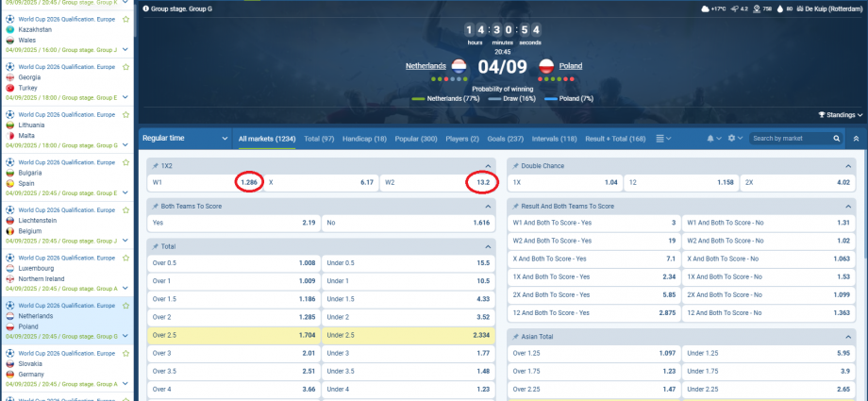Image resolution: width=868 pixels, height=401 pixels.
Task: Open the Regular time dropdown
Action: (185, 139)
